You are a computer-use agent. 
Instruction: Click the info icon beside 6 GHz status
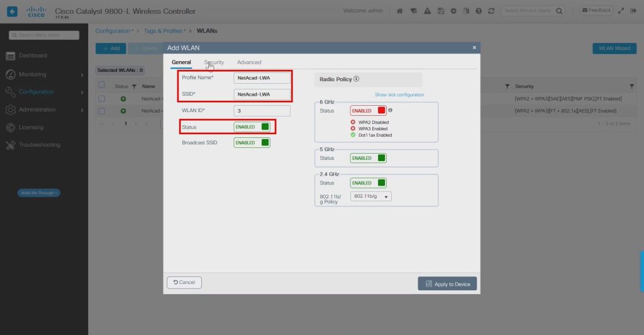tap(390, 110)
